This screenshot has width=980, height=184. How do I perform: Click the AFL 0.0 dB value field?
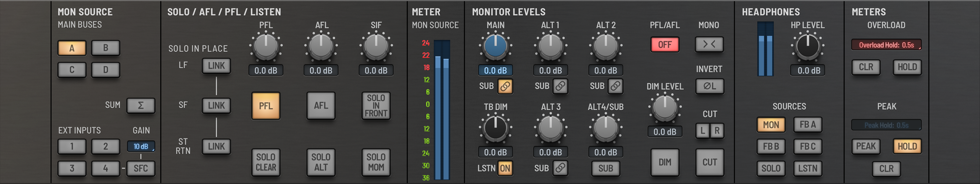[x=321, y=71]
